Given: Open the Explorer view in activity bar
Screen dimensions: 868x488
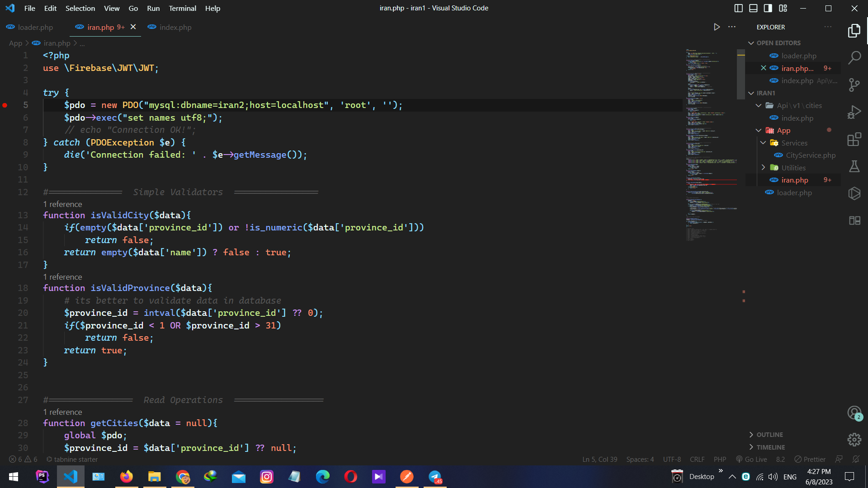Looking at the screenshot, I should click(854, 31).
